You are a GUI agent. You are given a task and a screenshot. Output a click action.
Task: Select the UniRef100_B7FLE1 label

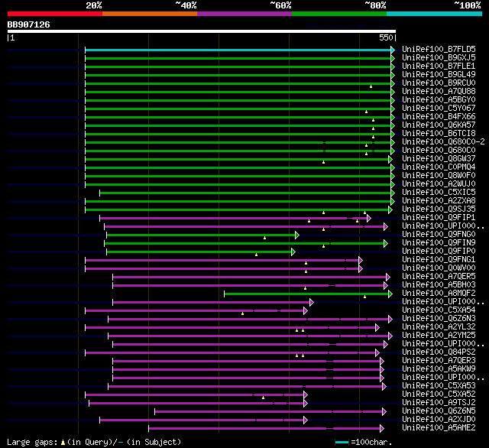[439, 67]
